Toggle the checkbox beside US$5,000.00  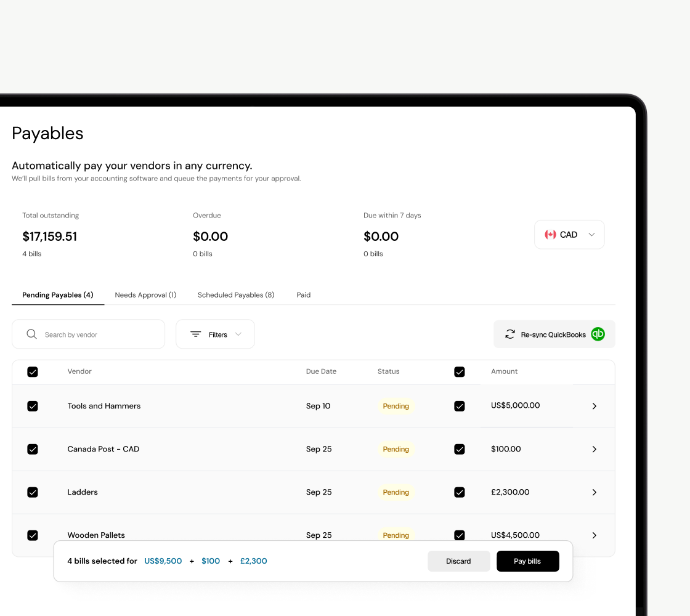pos(460,406)
